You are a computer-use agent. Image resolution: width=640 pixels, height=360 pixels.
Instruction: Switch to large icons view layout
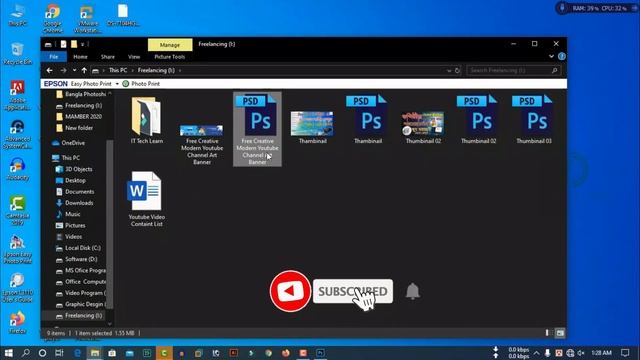(560, 333)
